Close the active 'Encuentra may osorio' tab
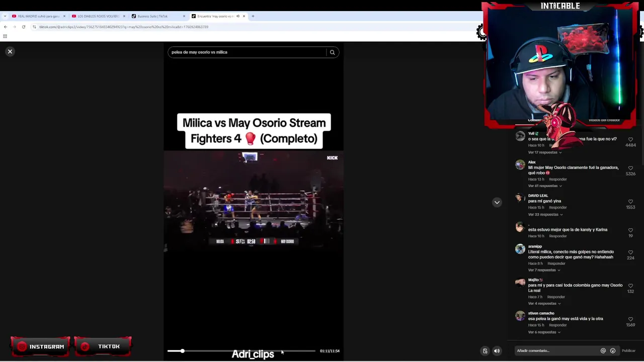The height and width of the screenshot is (362, 644). (x=244, y=16)
